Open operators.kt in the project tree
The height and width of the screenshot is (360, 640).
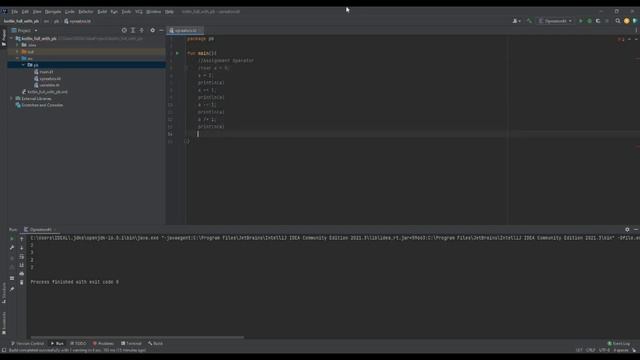(47, 78)
